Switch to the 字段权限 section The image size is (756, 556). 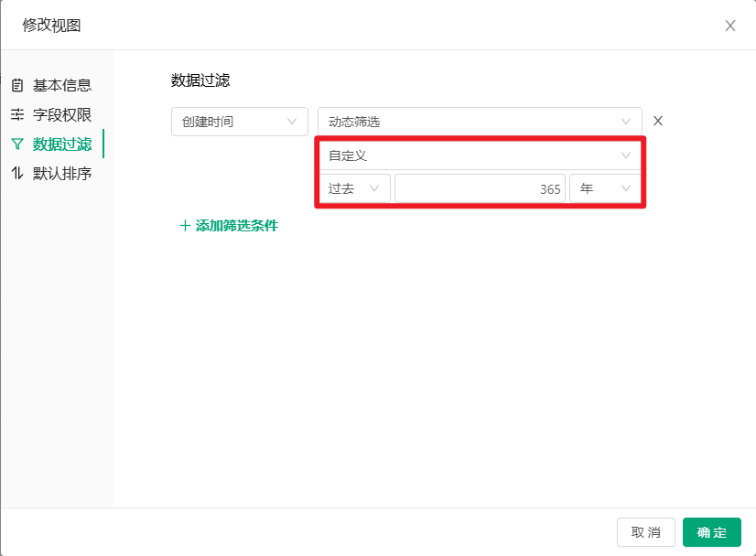pos(61,115)
